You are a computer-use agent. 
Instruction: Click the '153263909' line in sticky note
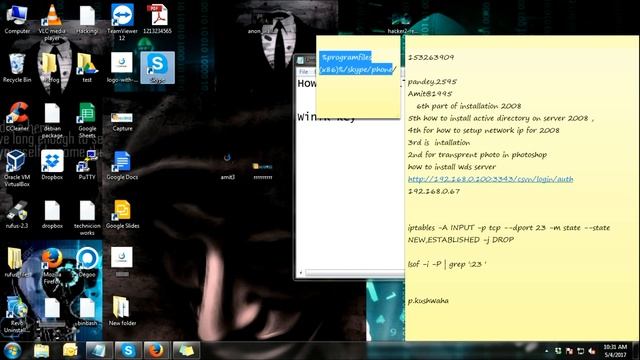pos(431,57)
